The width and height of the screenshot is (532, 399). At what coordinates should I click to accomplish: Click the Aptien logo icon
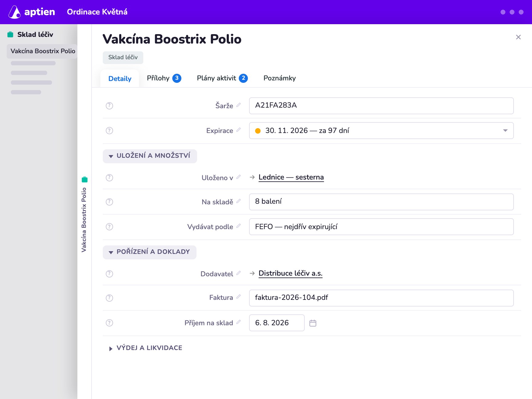(x=15, y=12)
